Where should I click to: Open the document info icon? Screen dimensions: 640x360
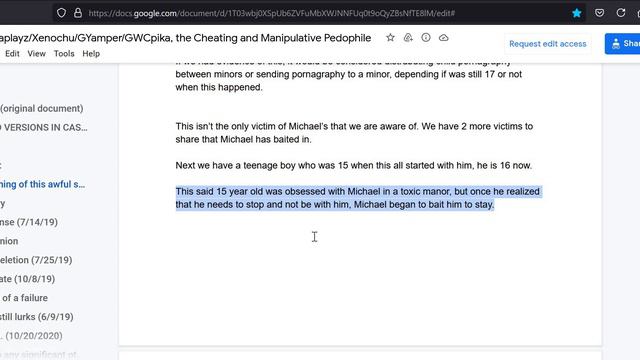point(426,38)
